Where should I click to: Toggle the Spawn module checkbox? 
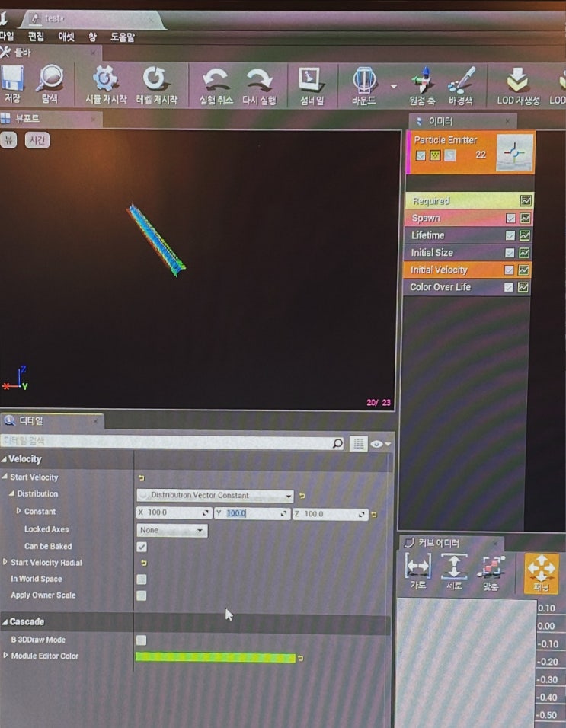pyautogui.click(x=510, y=219)
